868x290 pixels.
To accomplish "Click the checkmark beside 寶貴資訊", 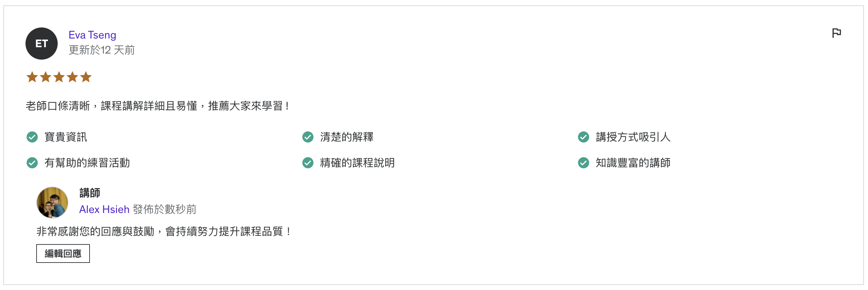I will click(x=32, y=137).
